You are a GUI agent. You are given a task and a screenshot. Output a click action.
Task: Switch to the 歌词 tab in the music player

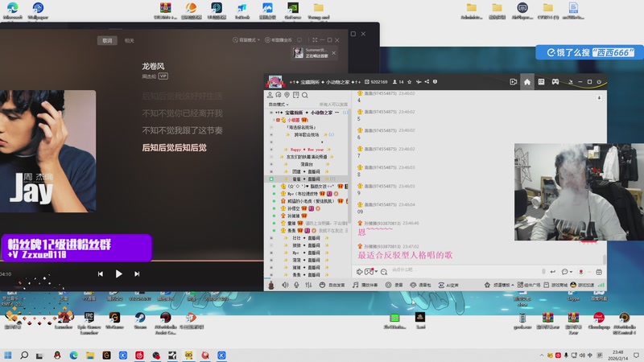(x=107, y=40)
